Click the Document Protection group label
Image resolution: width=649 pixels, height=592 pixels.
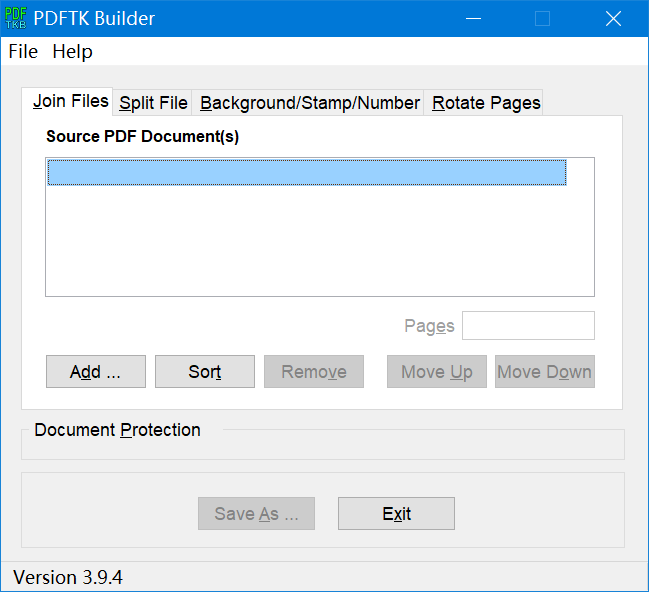pos(118,430)
